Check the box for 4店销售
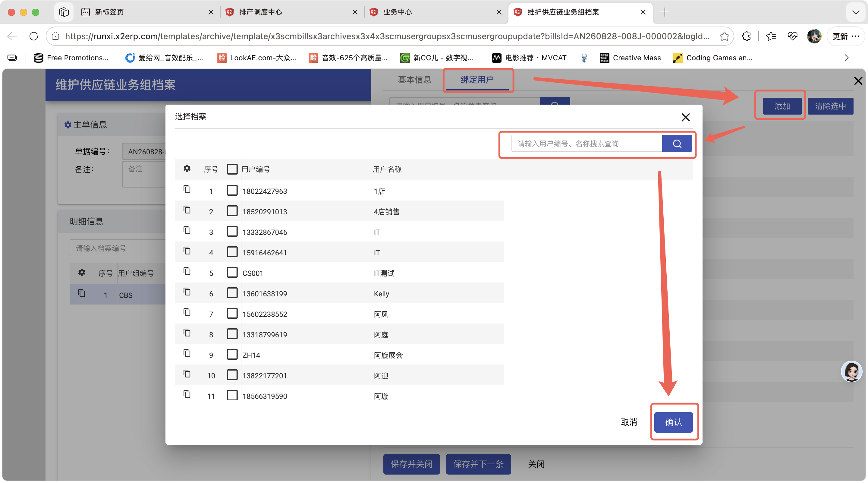This screenshot has width=868, height=483. (232, 211)
